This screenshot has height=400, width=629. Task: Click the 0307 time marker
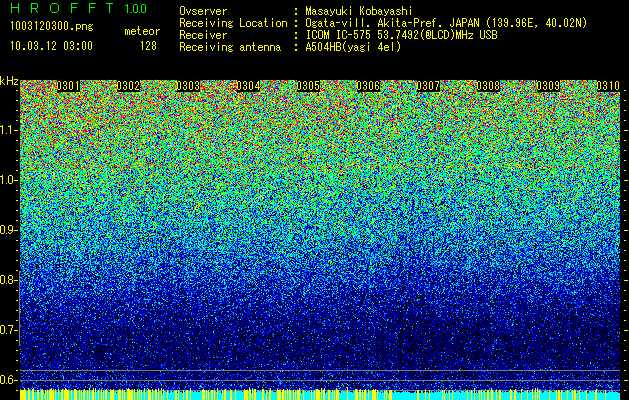(x=428, y=86)
